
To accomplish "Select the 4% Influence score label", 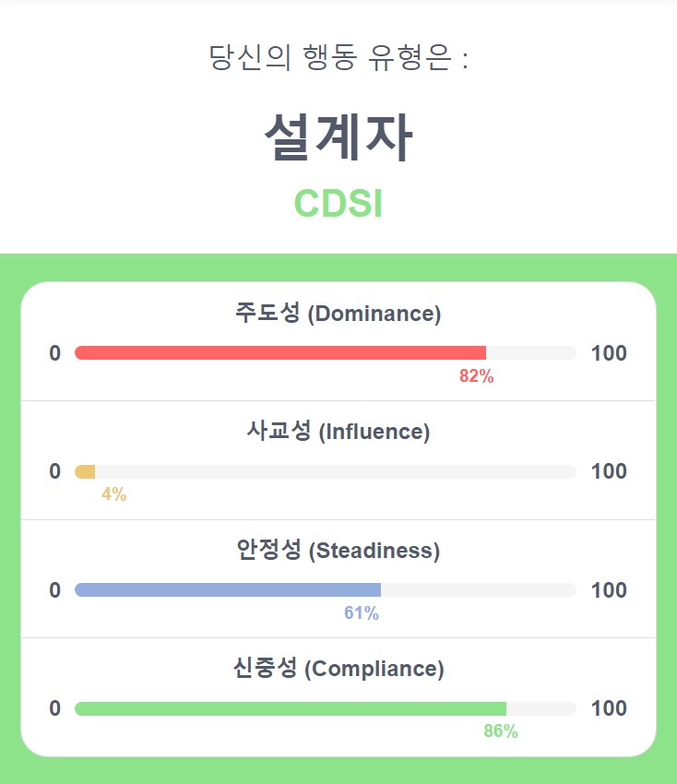I will coord(114,494).
